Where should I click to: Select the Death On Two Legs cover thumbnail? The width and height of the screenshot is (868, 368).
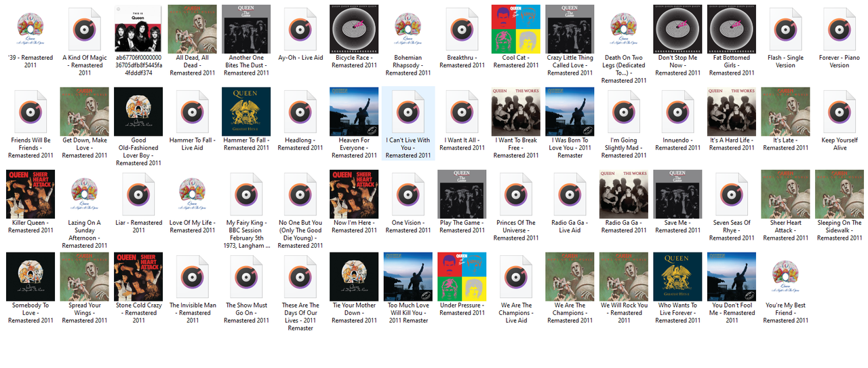pos(624,29)
